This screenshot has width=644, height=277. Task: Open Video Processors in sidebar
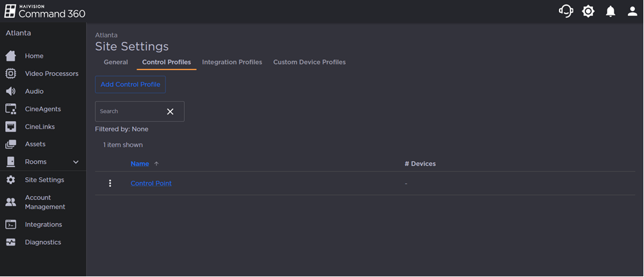point(52,73)
